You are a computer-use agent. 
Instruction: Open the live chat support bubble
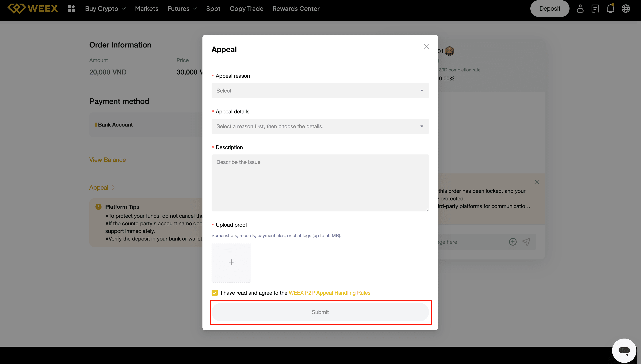[x=624, y=350]
